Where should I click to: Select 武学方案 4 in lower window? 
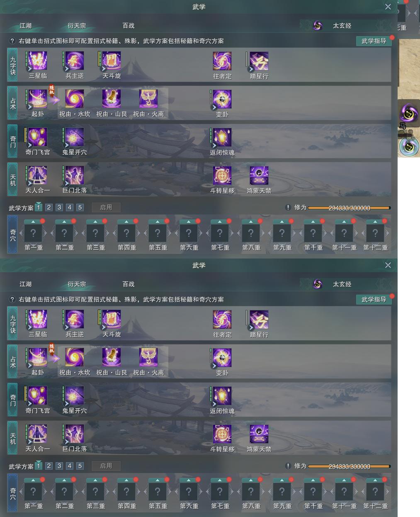point(70,466)
